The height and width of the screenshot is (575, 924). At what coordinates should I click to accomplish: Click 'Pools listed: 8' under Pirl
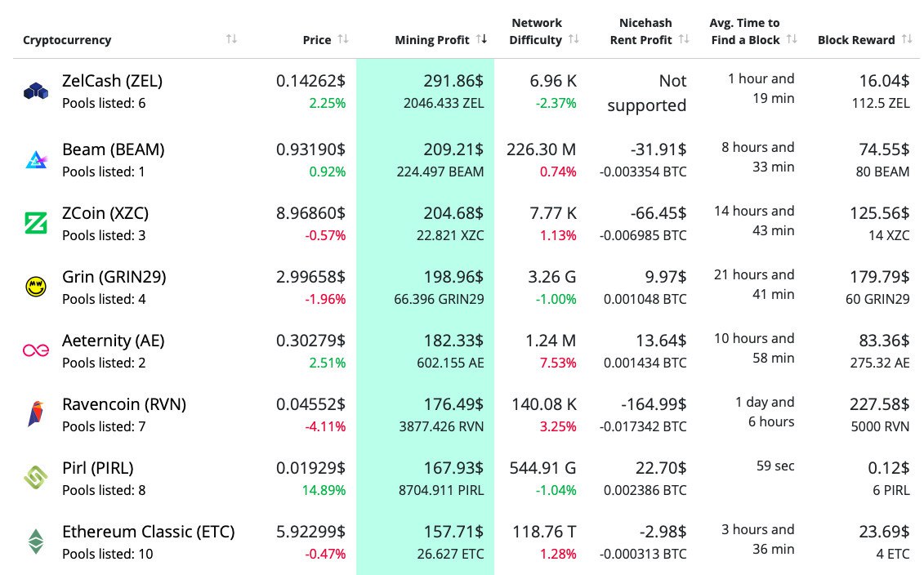pyautogui.click(x=104, y=489)
